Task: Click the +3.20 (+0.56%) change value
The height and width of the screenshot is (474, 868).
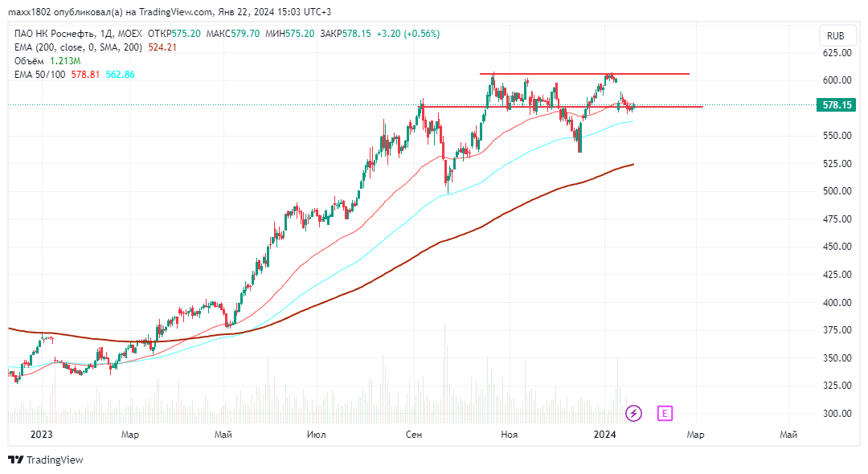Action: click(x=408, y=34)
